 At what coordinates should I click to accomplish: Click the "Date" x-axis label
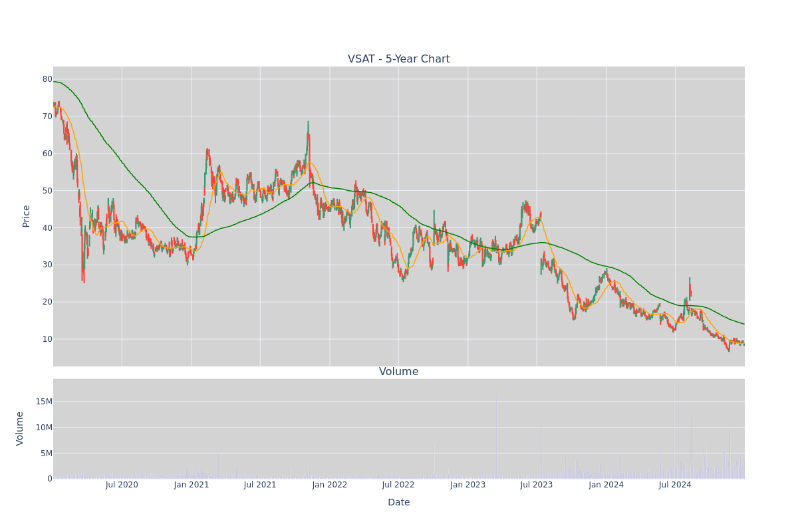point(399,503)
